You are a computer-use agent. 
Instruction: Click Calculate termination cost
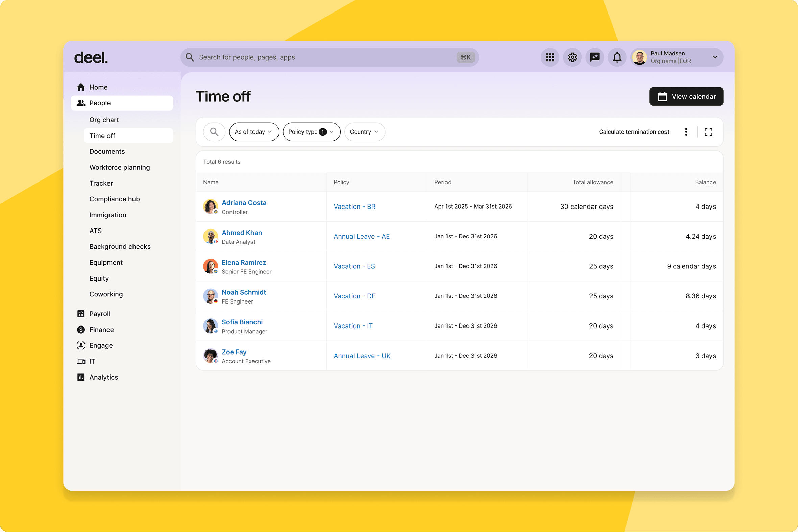click(634, 132)
